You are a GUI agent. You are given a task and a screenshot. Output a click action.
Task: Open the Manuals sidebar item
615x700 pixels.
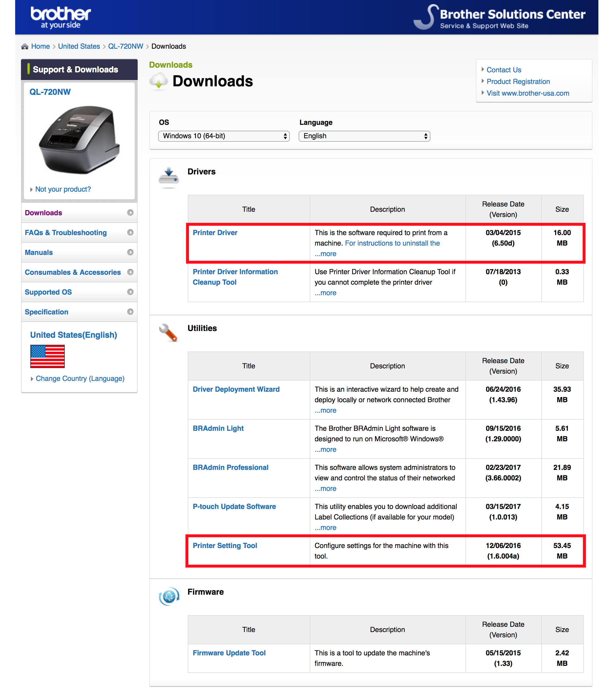[x=79, y=252]
